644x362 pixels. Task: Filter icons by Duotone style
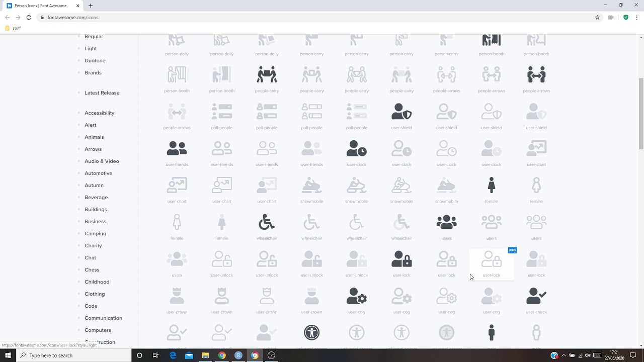[x=95, y=61]
